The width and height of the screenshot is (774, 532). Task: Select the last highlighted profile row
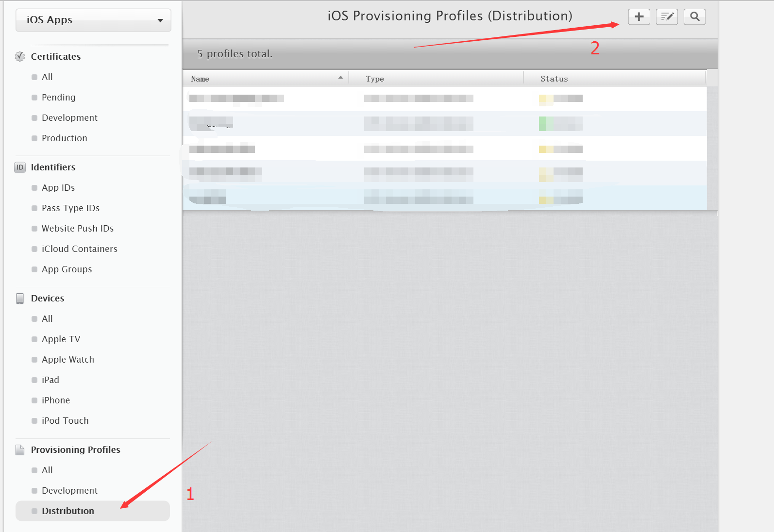[444, 198]
